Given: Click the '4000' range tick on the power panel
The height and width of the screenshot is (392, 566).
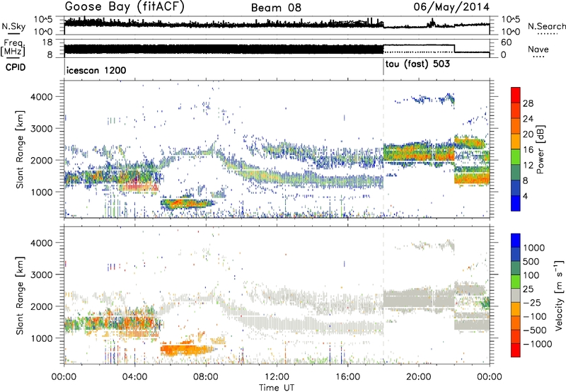Looking at the screenshot, I should pyautogui.click(x=42, y=97).
